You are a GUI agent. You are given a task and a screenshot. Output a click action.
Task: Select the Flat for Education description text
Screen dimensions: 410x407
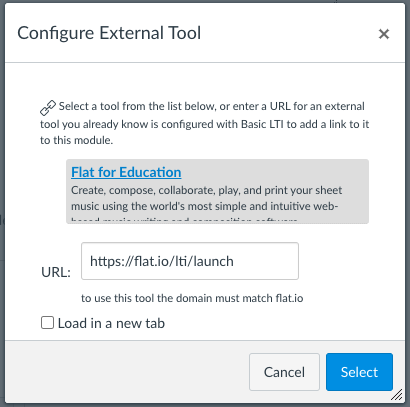pyautogui.click(x=206, y=203)
